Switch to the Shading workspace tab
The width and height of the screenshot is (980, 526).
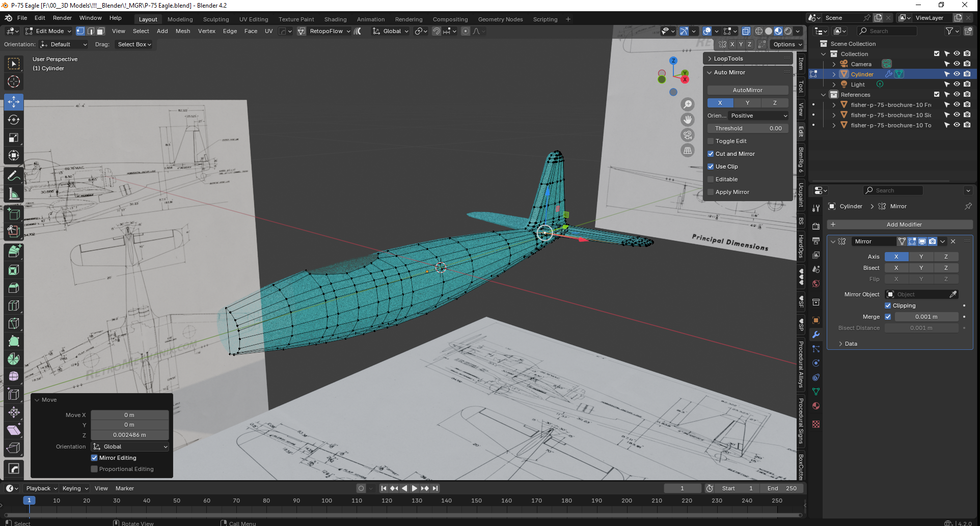point(336,19)
